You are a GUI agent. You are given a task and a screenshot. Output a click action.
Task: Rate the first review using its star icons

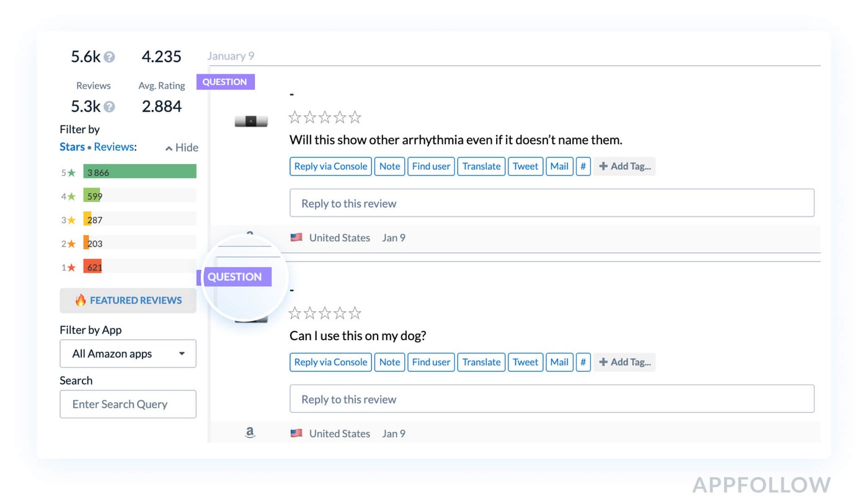[325, 117]
